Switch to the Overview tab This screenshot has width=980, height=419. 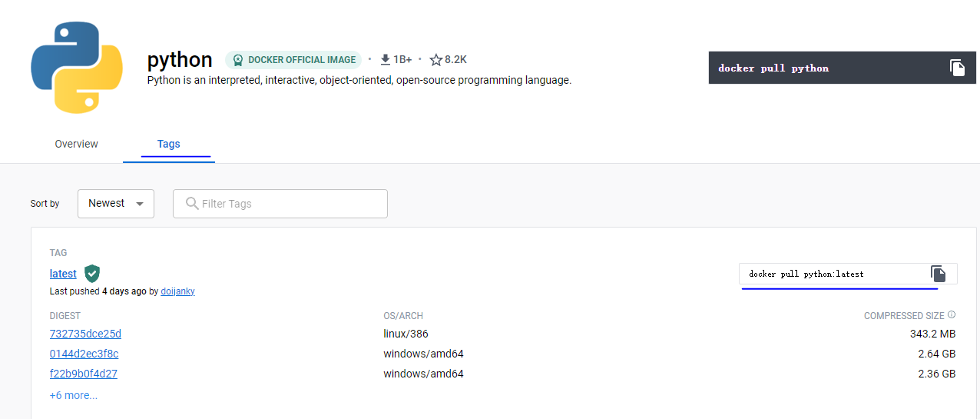pyautogui.click(x=77, y=144)
